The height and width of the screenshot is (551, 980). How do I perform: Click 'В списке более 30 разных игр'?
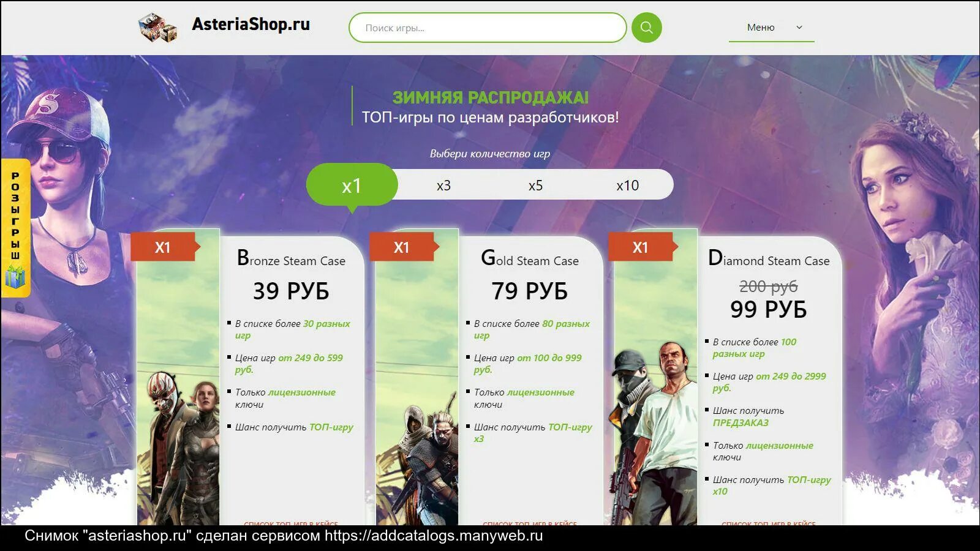coord(293,329)
